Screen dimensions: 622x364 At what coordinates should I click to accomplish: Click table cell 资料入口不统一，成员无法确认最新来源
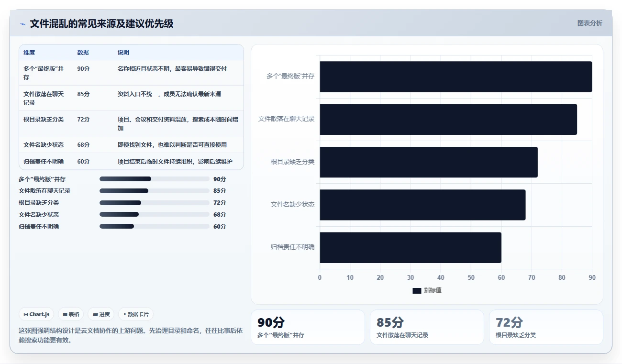pos(169,94)
